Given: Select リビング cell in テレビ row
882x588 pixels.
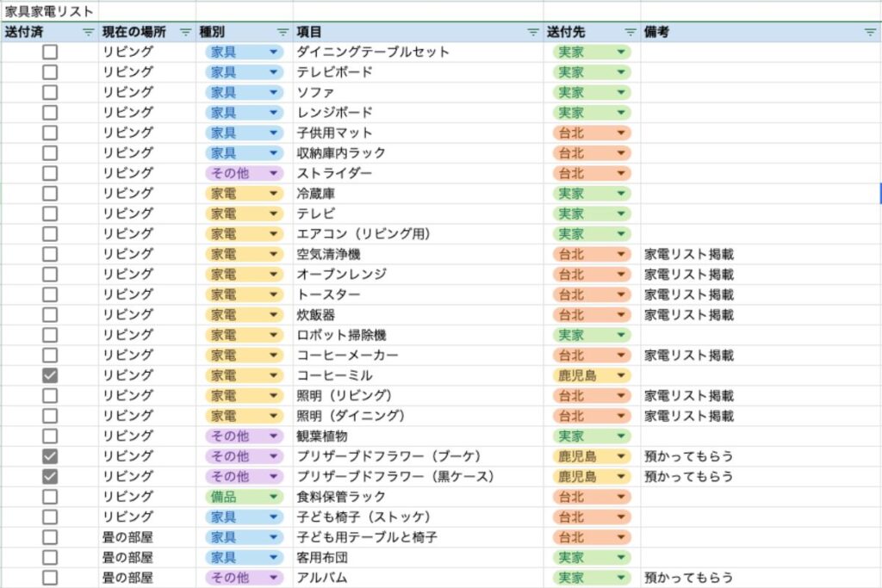Looking at the screenshot, I should (x=146, y=214).
